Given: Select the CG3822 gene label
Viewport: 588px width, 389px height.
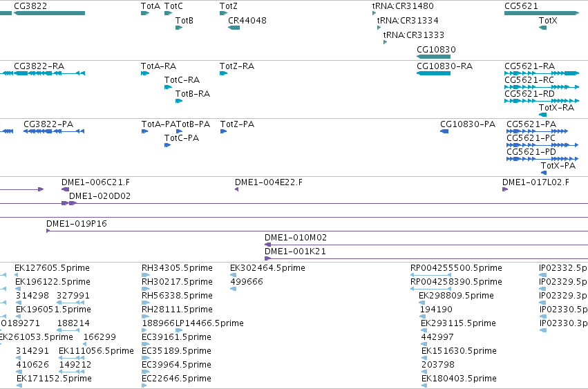Looking at the screenshot, I should tap(30, 6).
